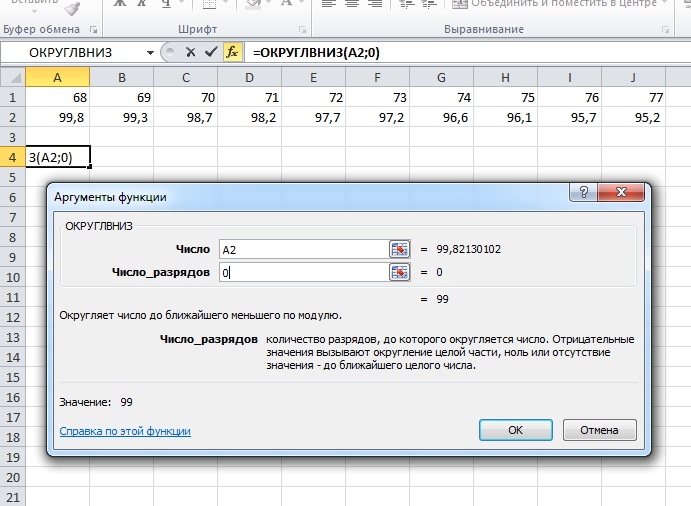691x506 pixels.
Task: Click the Значение: 99 result text
Action: pos(96,402)
